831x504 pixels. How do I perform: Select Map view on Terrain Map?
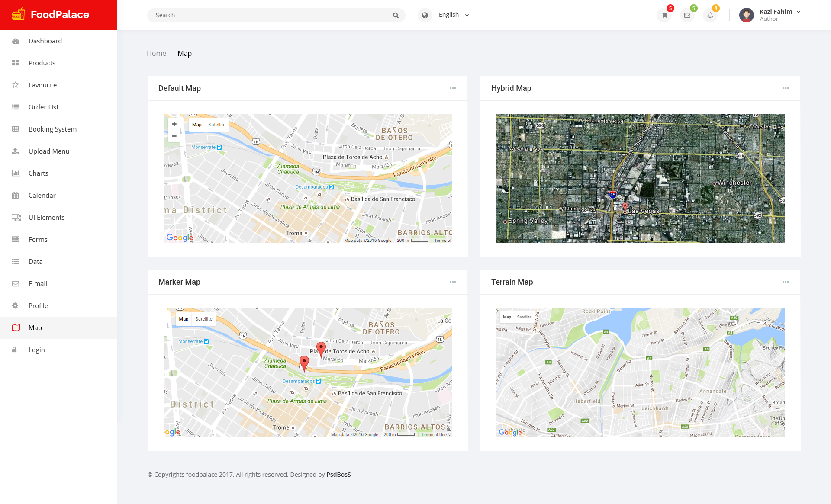click(507, 317)
